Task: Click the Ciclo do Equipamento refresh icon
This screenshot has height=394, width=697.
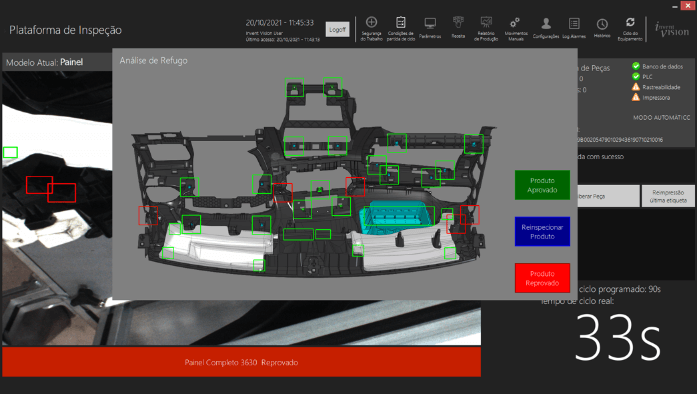Action: click(x=630, y=22)
